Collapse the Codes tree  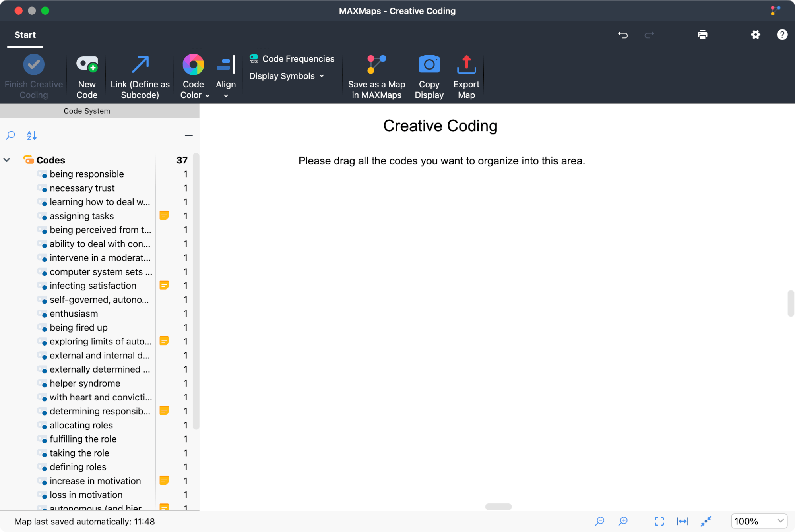pos(7,160)
